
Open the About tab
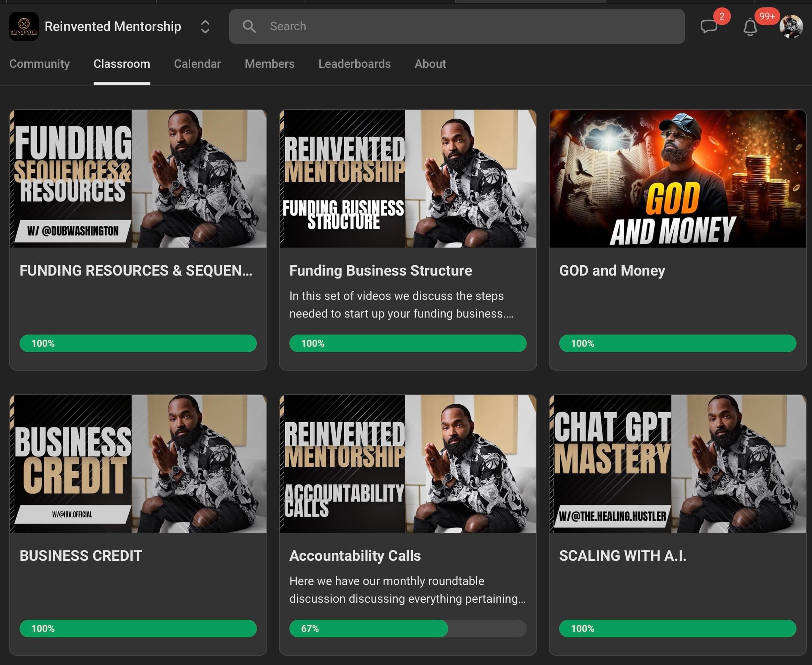[430, 64]
